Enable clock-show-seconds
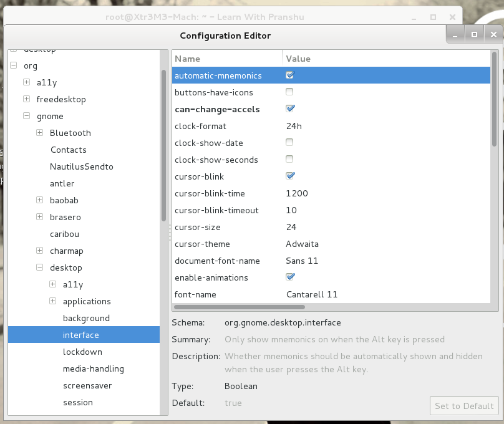This screenshot has width=504, height=424. click(x=289, y=159)
